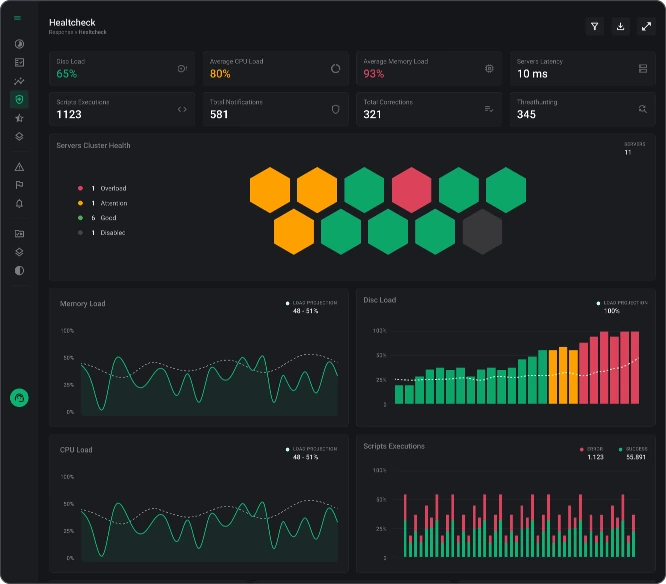Click the gray disabled server hexagon
This screenshot has width=666, height=584.
click(x=482, y=231)
